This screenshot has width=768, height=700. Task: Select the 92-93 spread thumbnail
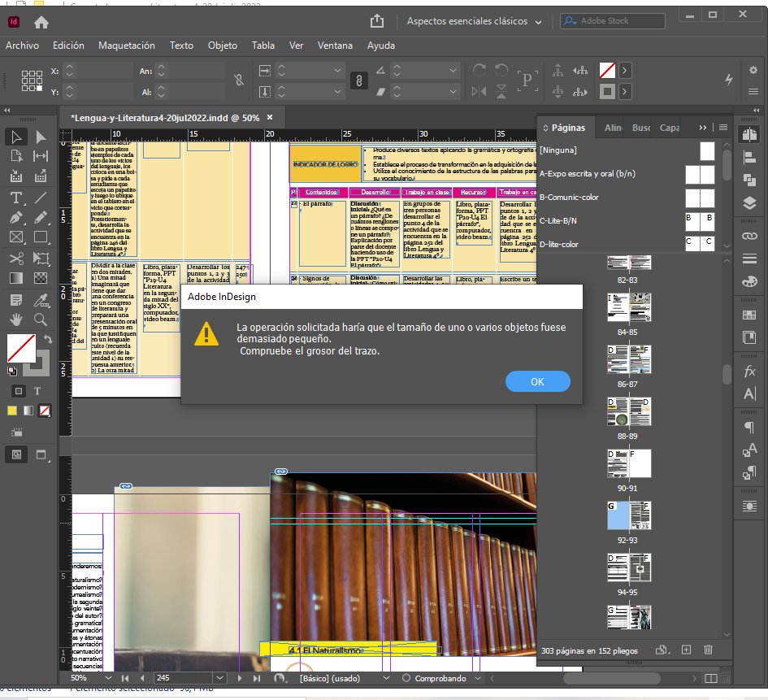(628, 517)
